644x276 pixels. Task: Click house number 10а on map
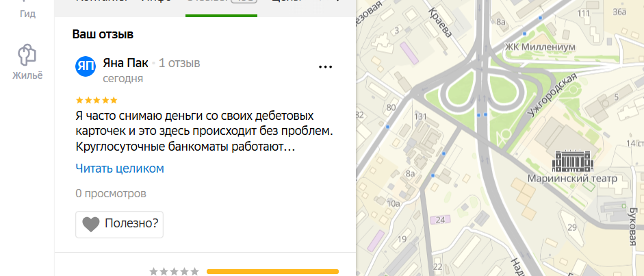tap(393, 203)
